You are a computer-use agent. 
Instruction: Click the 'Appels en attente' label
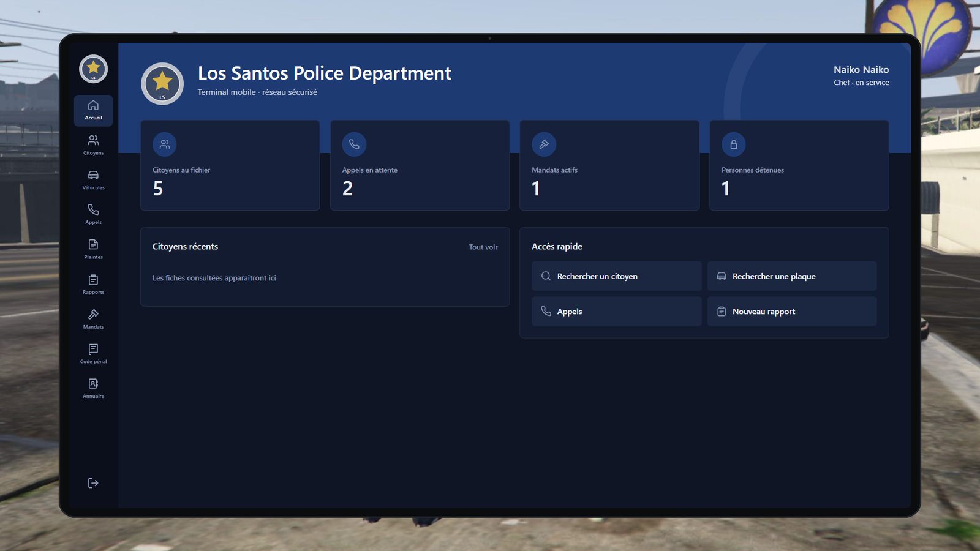370,170
